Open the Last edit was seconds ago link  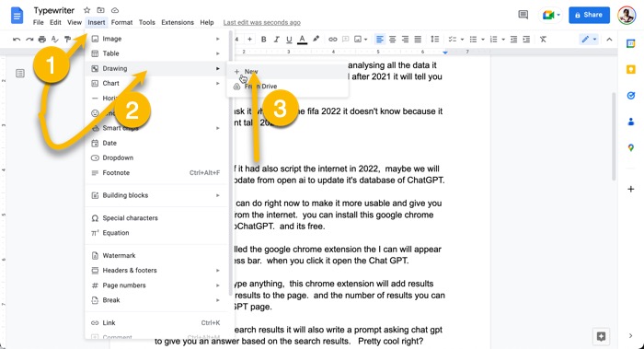[261, 23]
